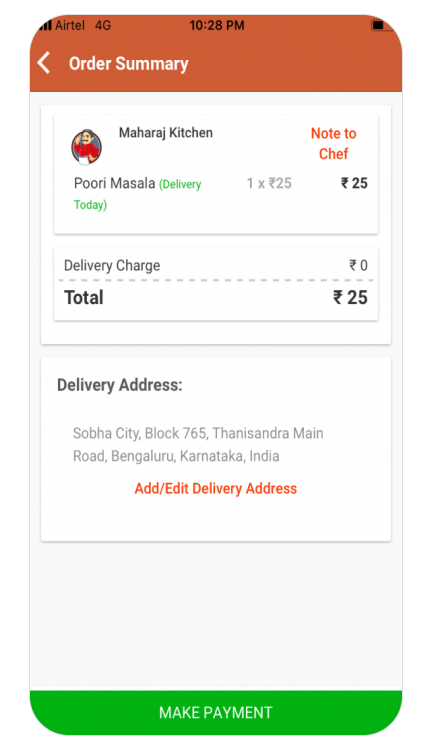The width and height of the screenshot is (431, 750).
Task: Tap the back arrow icon
Action: tap(44, 63)
